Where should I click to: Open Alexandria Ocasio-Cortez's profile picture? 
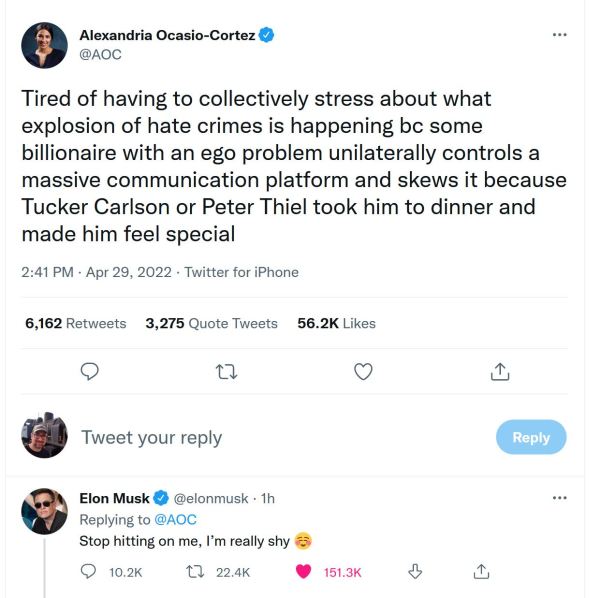pyautogui.click(x=44, y=45)
